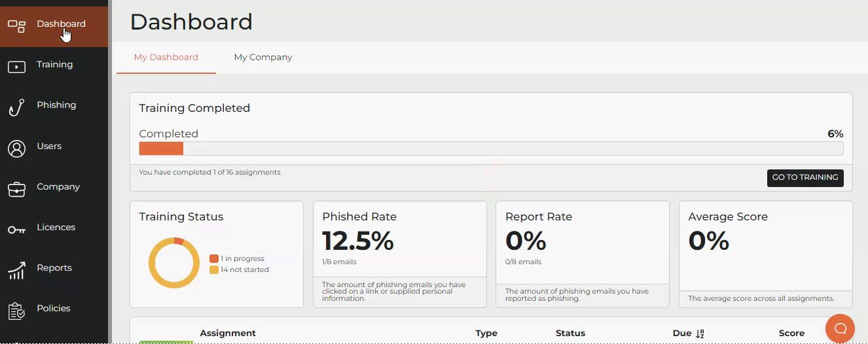Click the Reports label in the sidebar
The image size is (868, 344).
[x=54, y=268]
